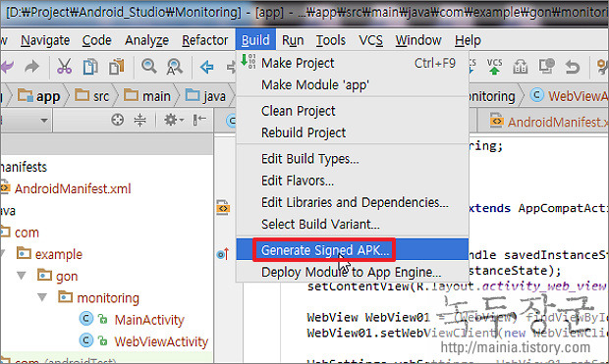Click the monitor device icon in toolbar
The image size is (609, 364).
(x=546, y=66)
